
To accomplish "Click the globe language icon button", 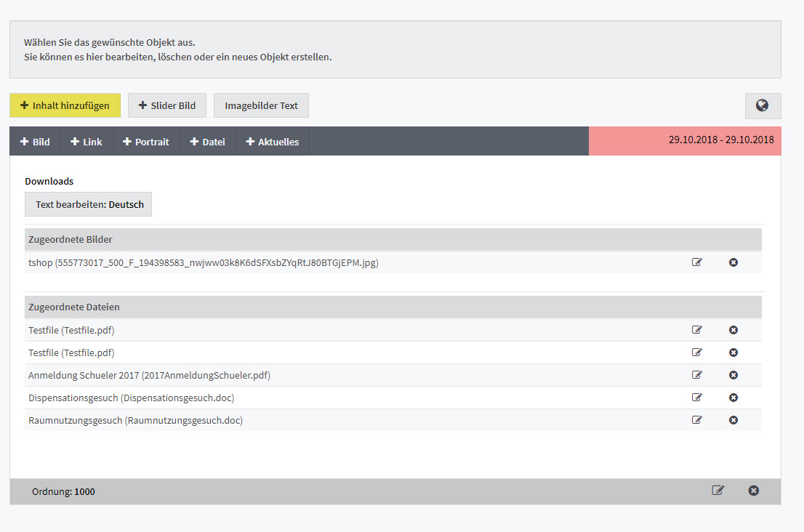I will coord(763,105).
